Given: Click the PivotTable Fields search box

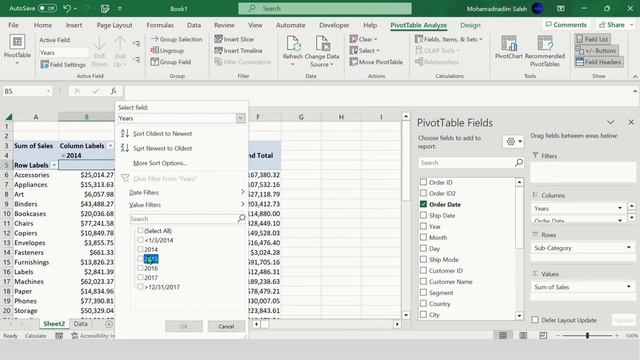Looking at the screenshot, I should coord(471,162).
